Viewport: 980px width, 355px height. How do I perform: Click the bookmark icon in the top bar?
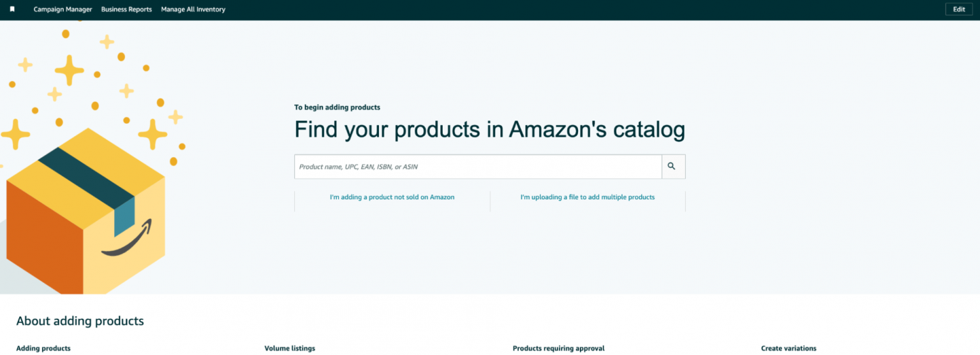point(12,10)
